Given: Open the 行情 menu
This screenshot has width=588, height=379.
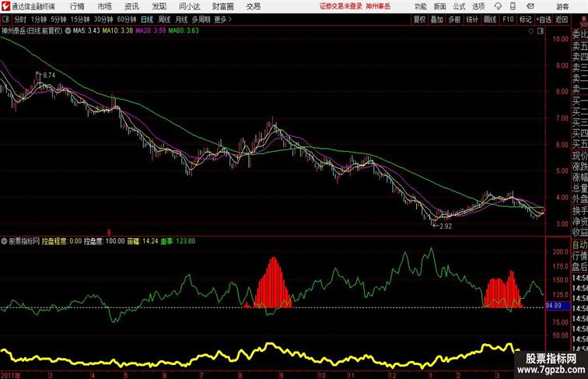Looking at the screenshot, I should [77, 6].
